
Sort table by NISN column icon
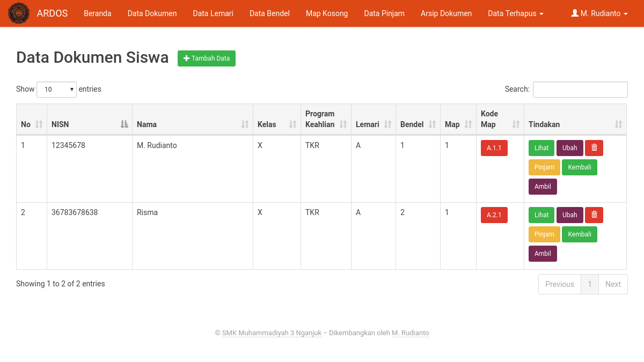pos(125,124)
